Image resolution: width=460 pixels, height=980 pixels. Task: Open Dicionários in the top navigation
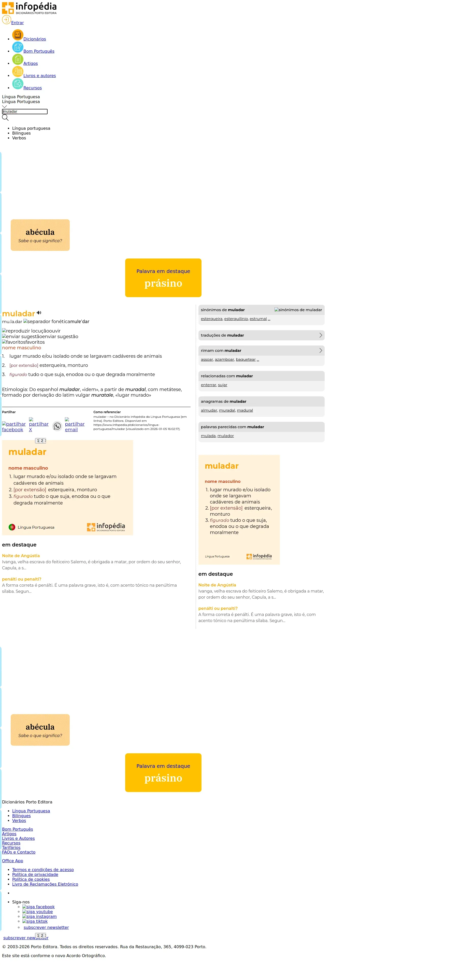[35, 39]
